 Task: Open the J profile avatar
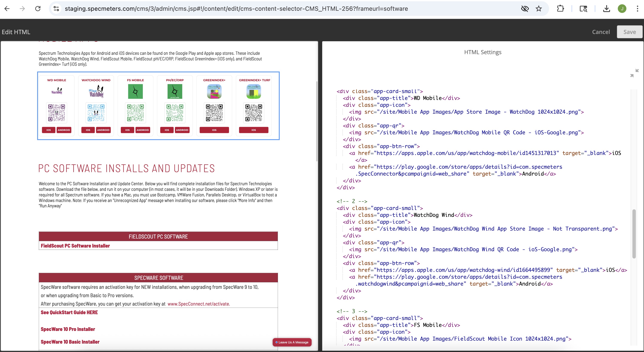click(x=622, y=9)
